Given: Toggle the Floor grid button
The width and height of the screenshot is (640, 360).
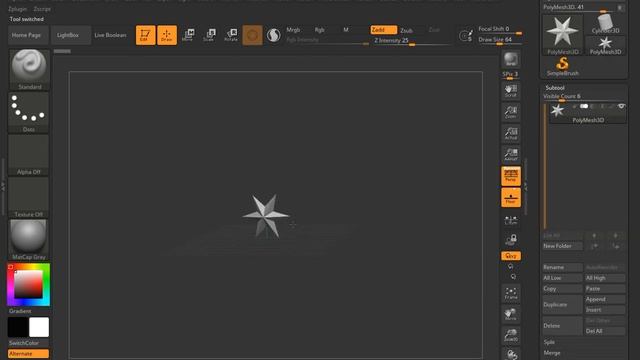Looking at the screenshot, I should click(511, 198).
